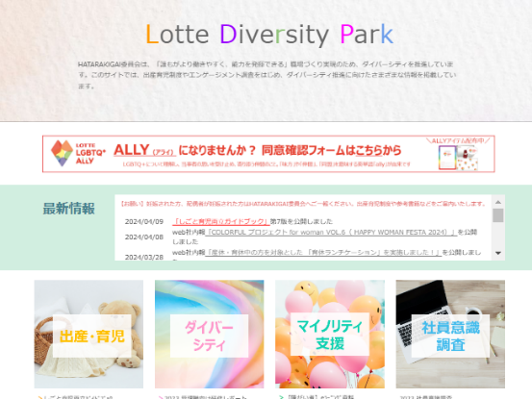Open the マイノリティ支援 category card

(x=330, y=335)
